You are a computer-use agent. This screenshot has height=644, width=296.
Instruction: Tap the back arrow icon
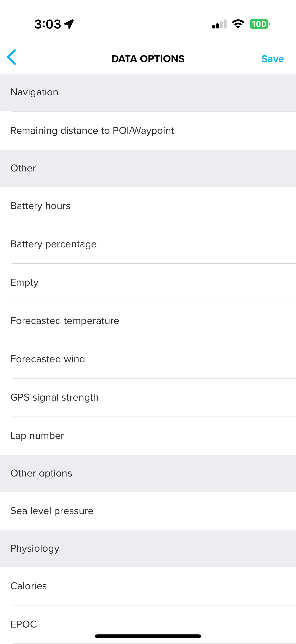tap(12, 57)
